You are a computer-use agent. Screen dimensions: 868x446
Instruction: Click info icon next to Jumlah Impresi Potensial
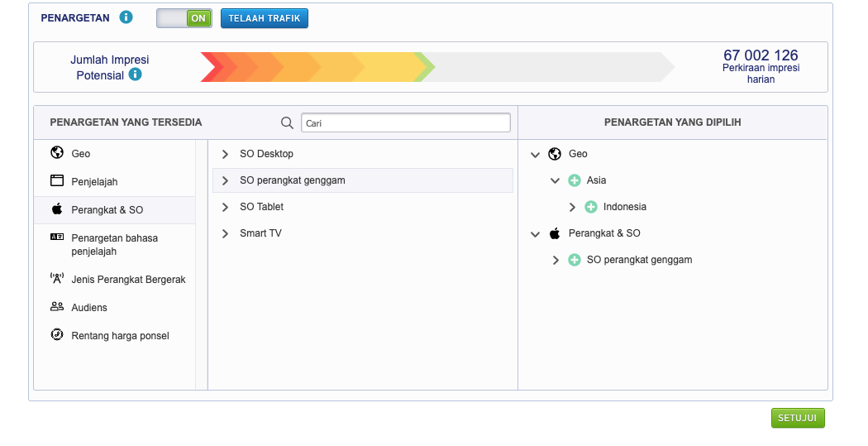pos(135,74)
